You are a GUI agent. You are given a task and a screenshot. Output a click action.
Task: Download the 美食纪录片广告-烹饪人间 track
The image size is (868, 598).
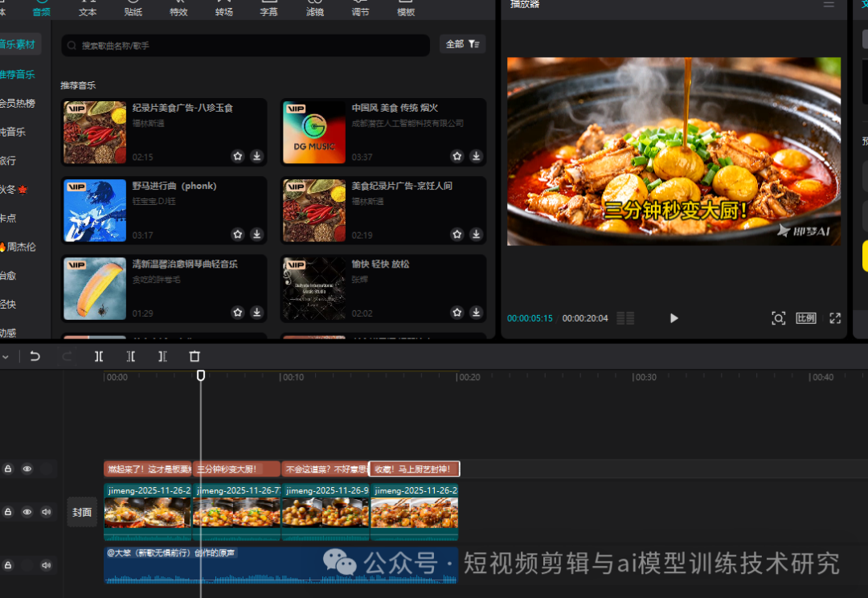coord(476,234)
